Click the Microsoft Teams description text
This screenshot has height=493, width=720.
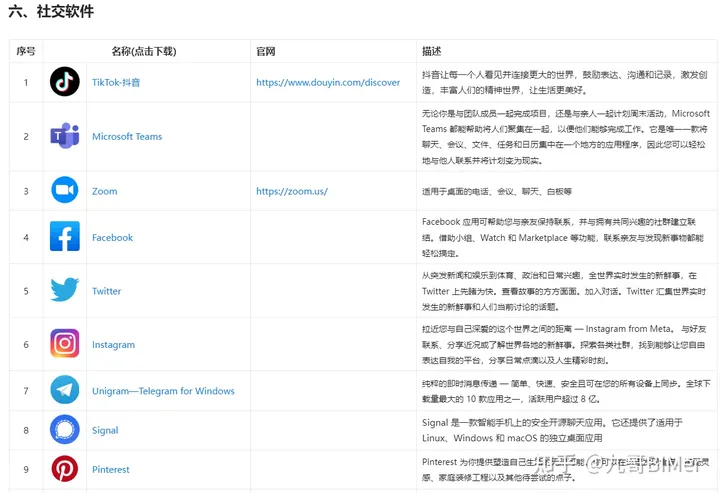(566, 137)
